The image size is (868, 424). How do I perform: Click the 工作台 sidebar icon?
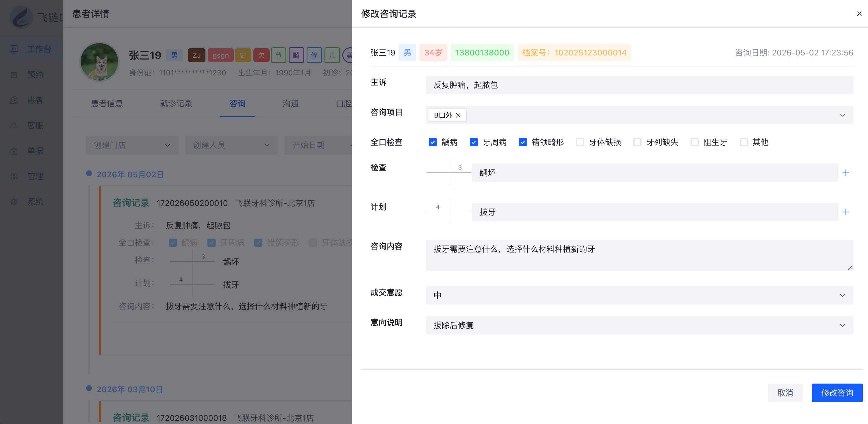pos(14,49)
